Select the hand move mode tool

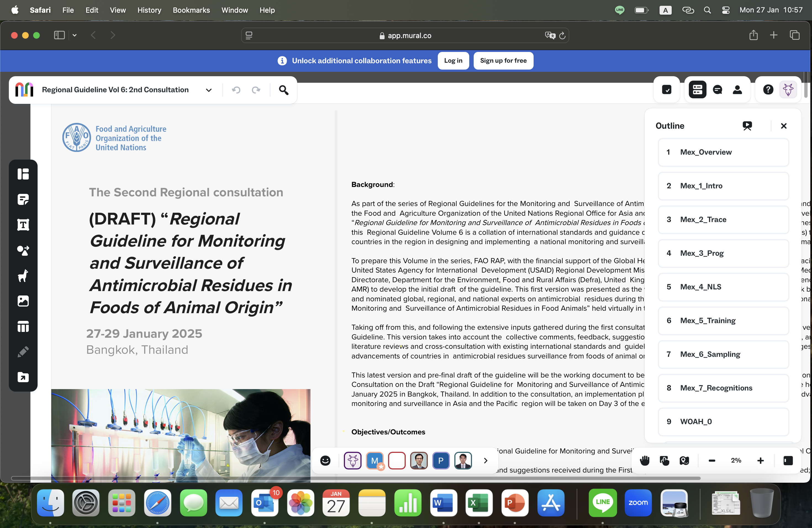click(644, 460)
